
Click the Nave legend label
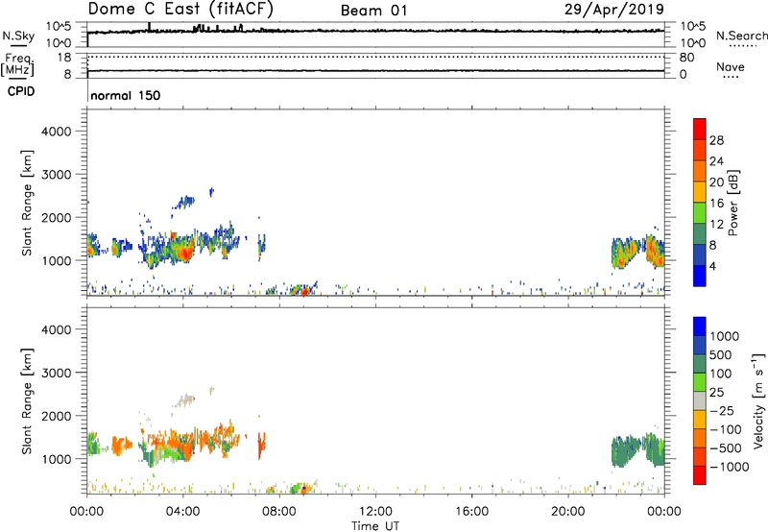point(731,66)
